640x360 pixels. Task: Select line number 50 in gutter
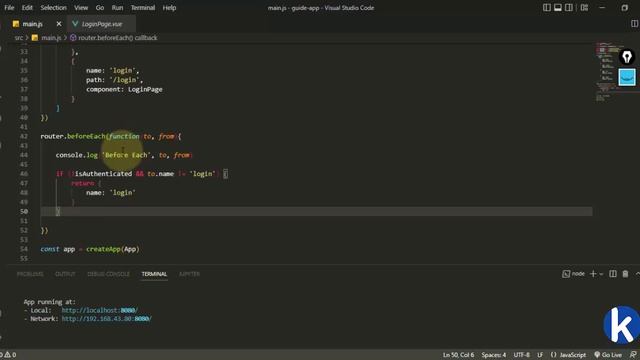coord(24,211)
